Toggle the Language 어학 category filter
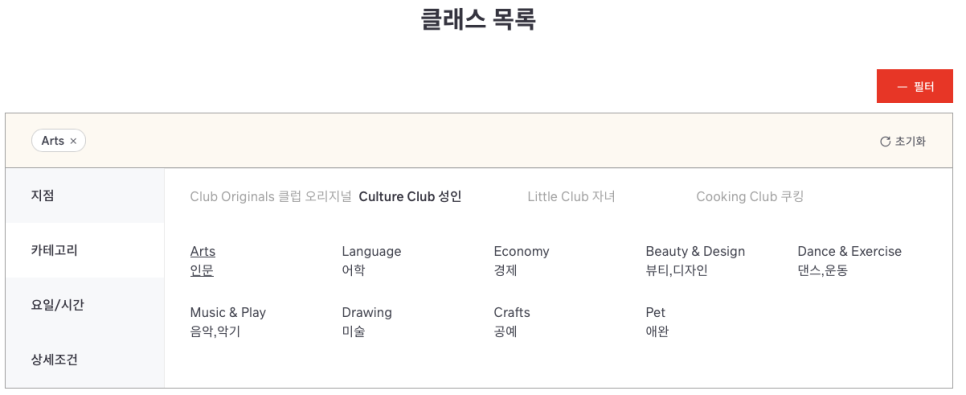This screenshot has height=395, width=966. 371,261
